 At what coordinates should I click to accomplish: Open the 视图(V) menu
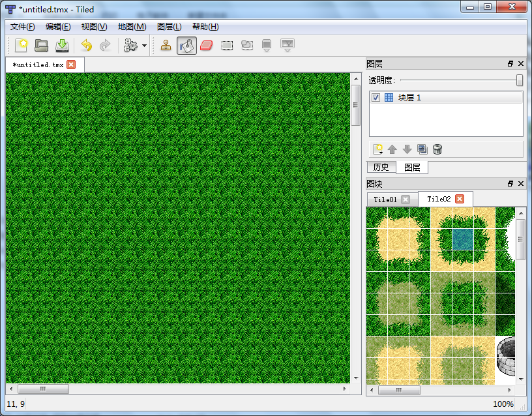tap(94, 27)
